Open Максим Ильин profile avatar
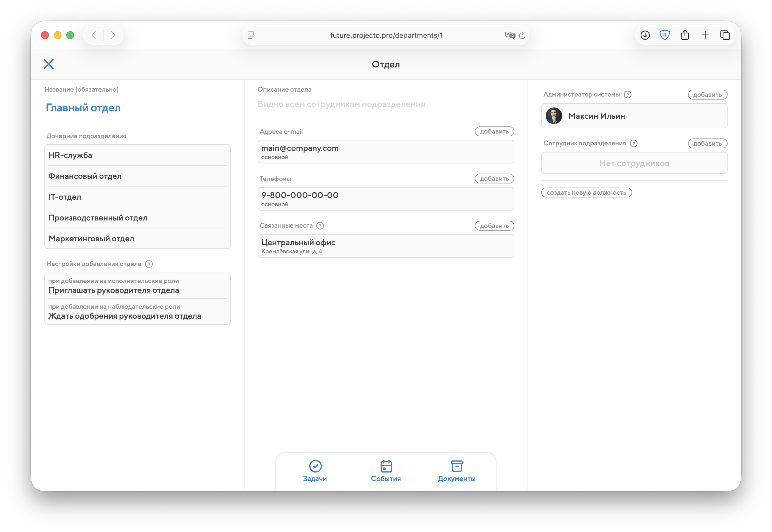Image resolution: width=772 pixels, height=532 pixels. pos(554,116)
